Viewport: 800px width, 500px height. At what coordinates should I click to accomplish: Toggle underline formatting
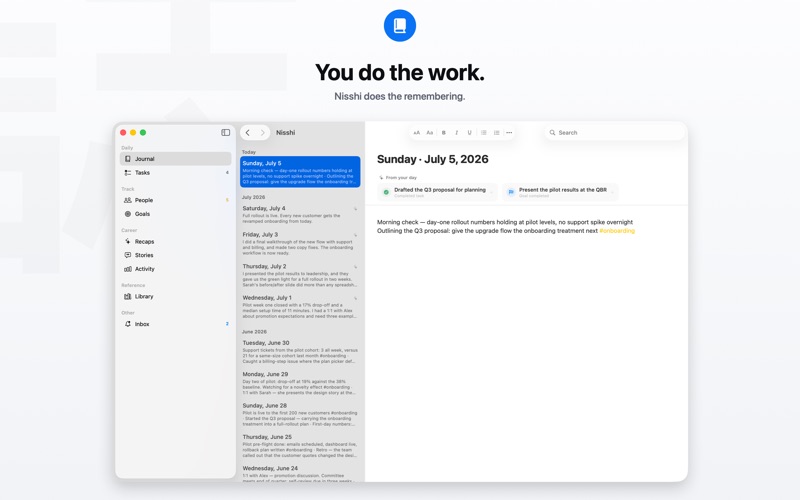coord(469,133)
